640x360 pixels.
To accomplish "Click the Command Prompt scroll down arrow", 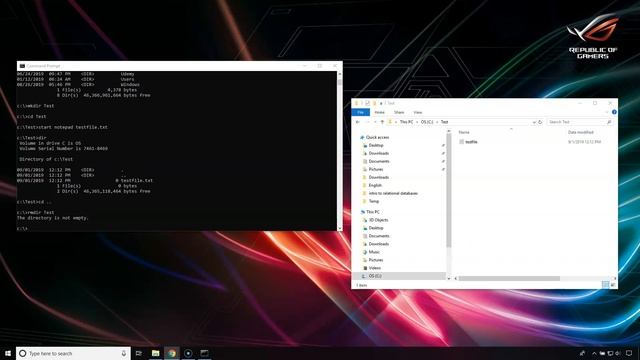I will point(340,228).
